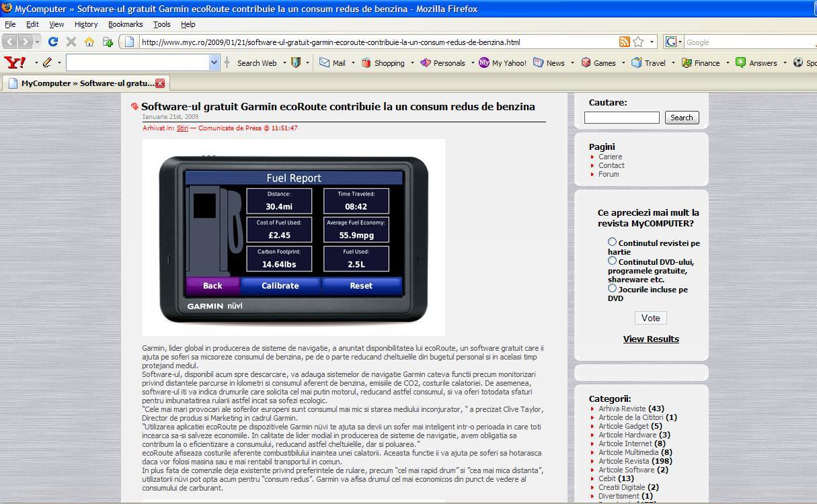Open Yahoo News from toolbar
817x504 pixels.
pos(549,62)
